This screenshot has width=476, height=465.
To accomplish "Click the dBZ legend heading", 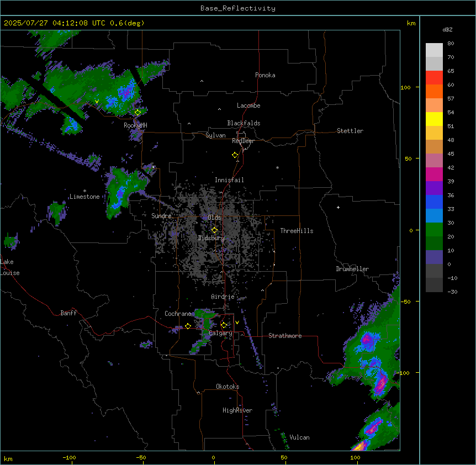I will coord(447,30).
